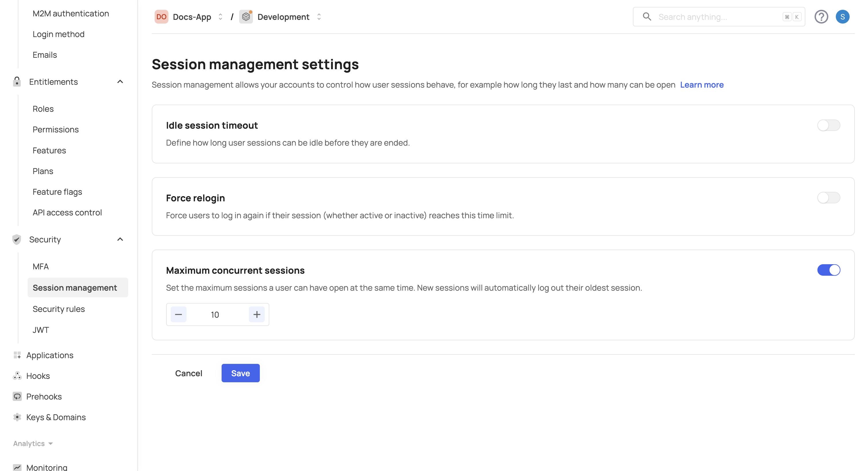Collapse the Entitlements section chevron
The image size is (868, 471).
pyautogui.click(x=120, y=82)
